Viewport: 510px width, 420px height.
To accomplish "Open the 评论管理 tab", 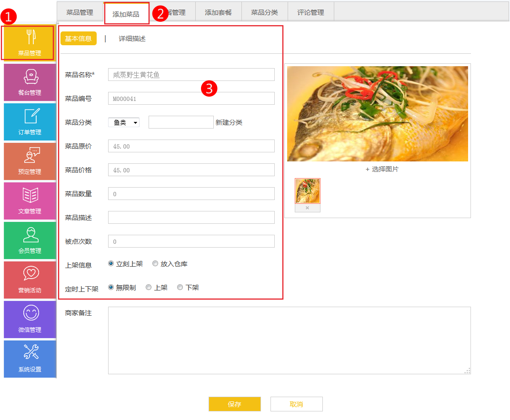I will pyautogui.click(x=310, y=12).
